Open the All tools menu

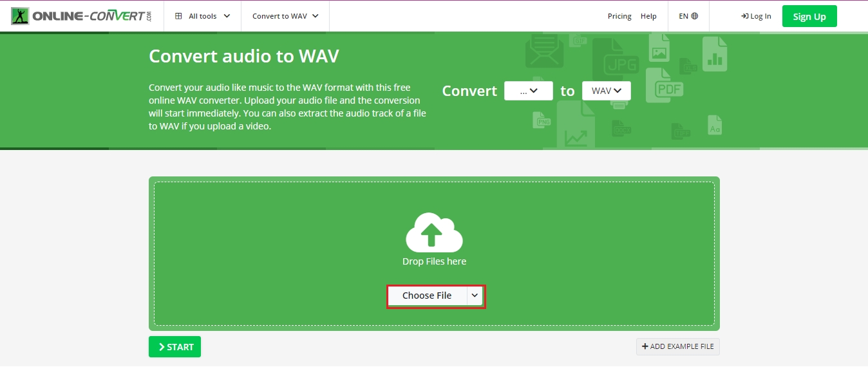coord(202,16)
